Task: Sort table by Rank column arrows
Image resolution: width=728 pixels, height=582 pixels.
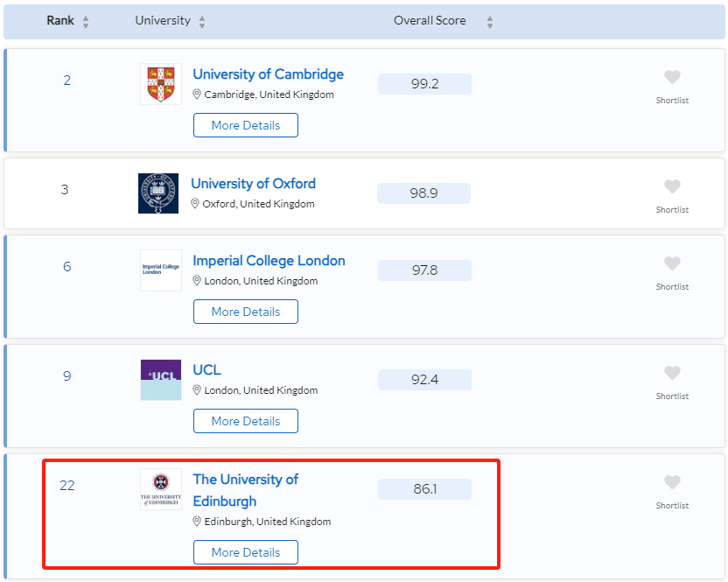Action: click(x=86, y=22)
